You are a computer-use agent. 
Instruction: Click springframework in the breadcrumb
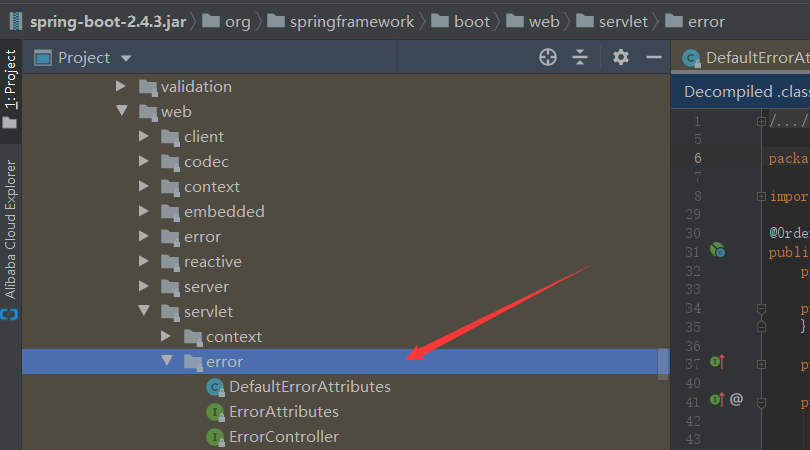(351, 22)
